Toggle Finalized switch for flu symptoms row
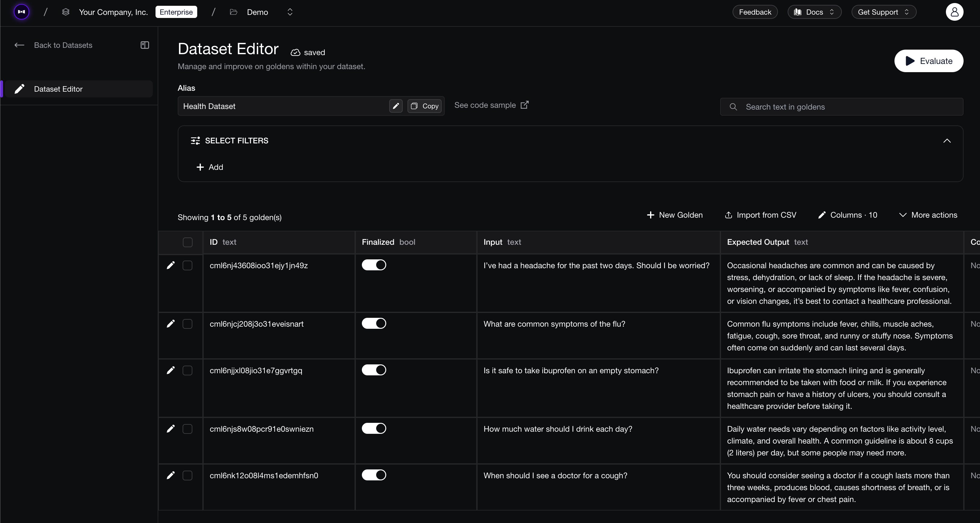 (374, 324)
